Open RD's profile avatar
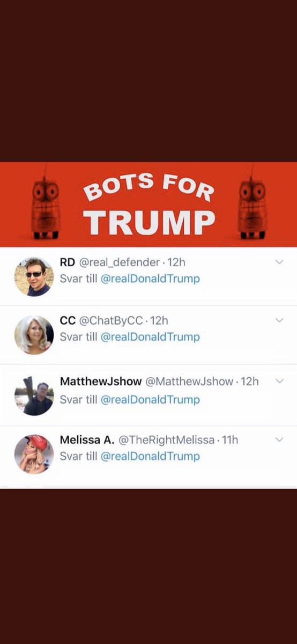The height and width of the screenshot is (644, 297). coord(34,276)
